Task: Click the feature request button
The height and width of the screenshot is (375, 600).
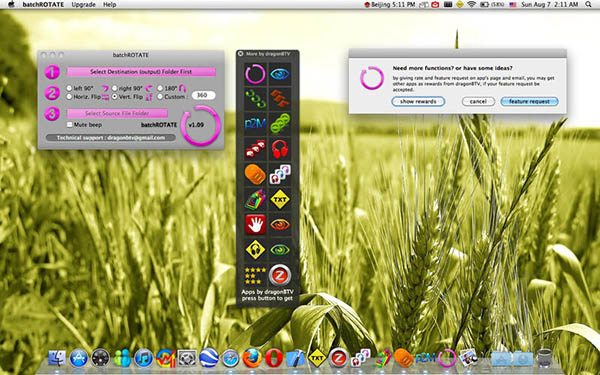Action: point(529,102)
